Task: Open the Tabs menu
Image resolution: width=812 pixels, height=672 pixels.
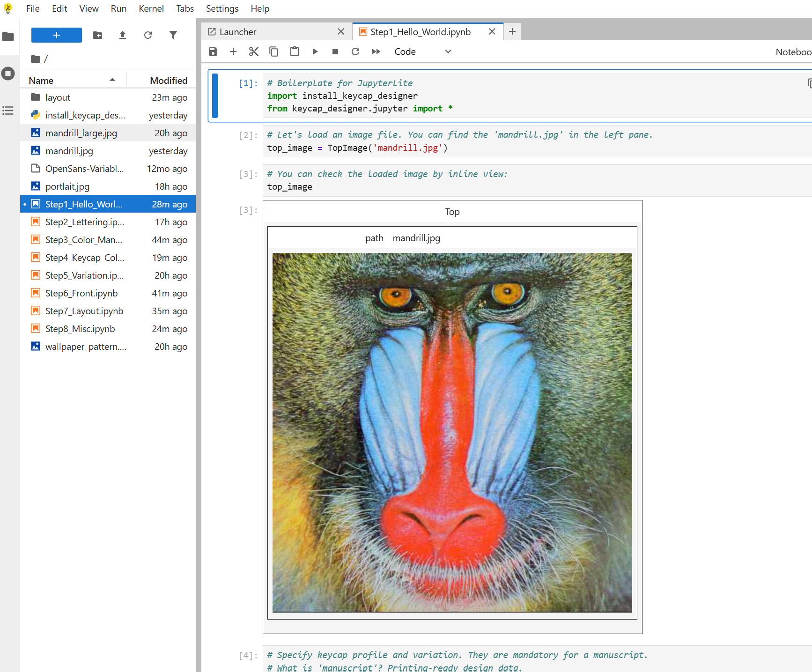Action: click(185, 8)
